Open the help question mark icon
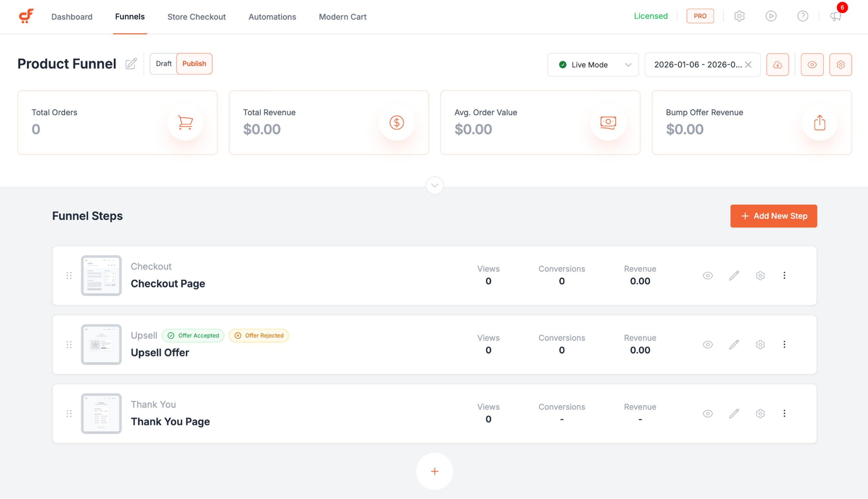 pos(803,16)
